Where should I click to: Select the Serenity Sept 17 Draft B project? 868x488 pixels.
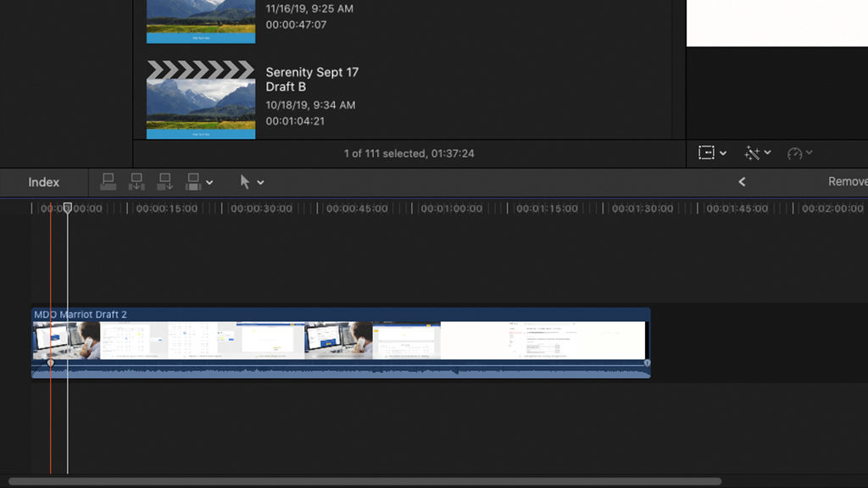click(201, 99)
